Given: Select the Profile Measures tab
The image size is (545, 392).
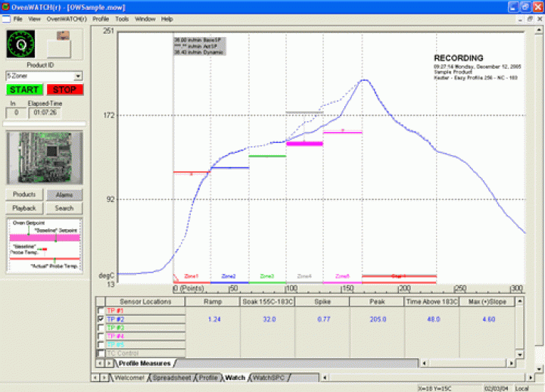Looking at the screenshot, I should click(145, 363).
